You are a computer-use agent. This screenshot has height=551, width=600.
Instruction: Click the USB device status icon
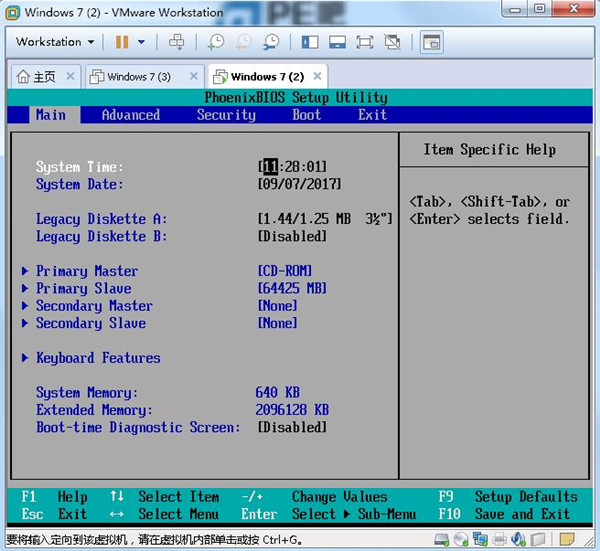click(538, 540)
